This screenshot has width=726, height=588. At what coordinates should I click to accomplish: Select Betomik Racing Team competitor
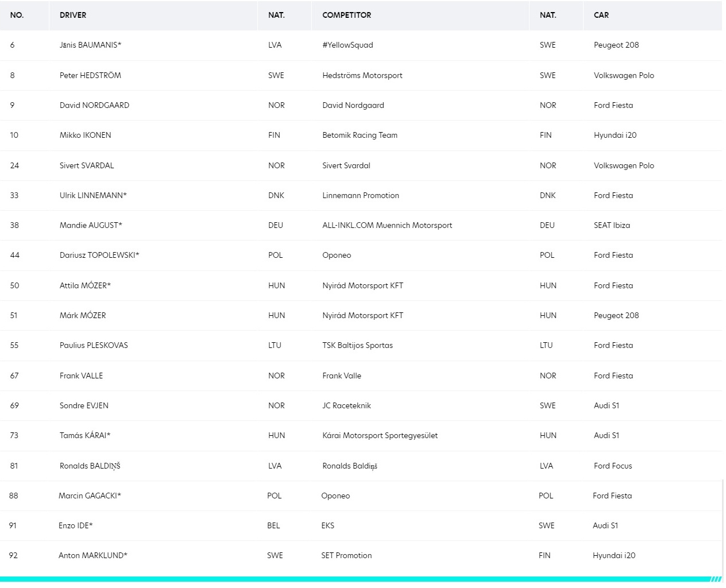tap(360, 135)
